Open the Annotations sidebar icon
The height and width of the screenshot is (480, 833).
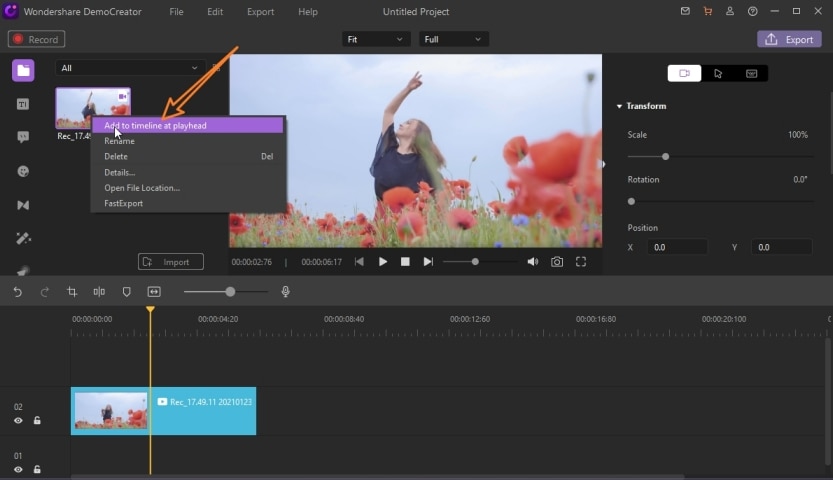click(23, 137)
